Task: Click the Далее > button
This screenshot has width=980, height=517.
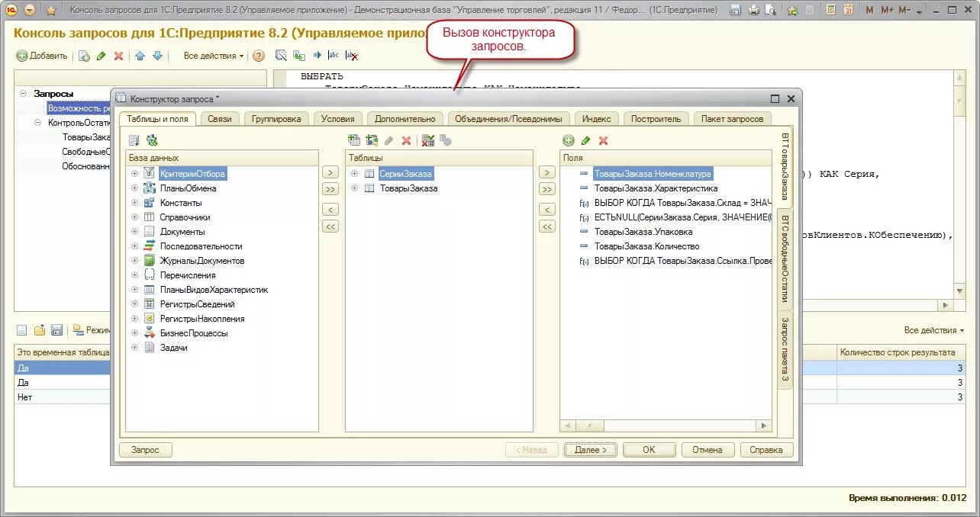Action: [591, 450]
